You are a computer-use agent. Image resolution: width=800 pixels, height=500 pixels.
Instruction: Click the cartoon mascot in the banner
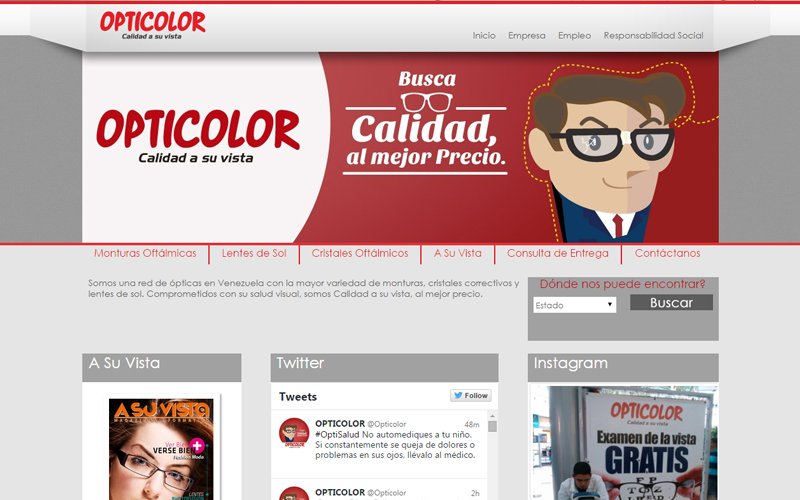tap(612, 156)
